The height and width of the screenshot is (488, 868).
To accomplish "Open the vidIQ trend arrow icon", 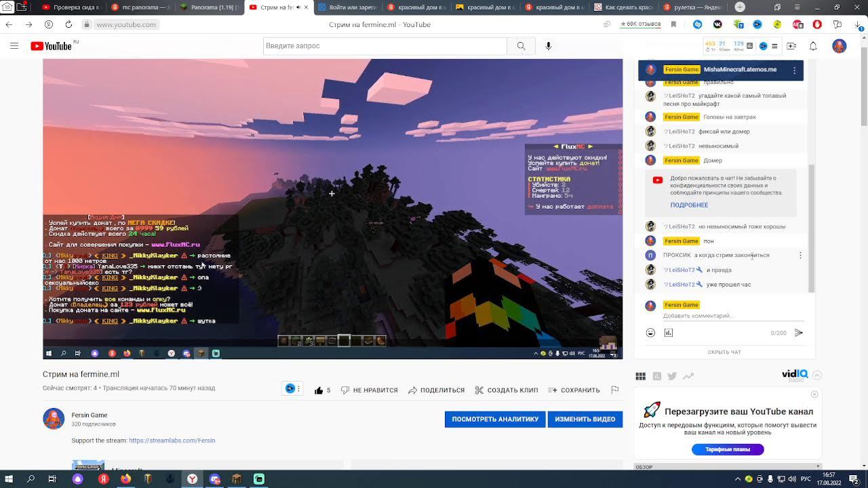I will (x=688, y=376).
